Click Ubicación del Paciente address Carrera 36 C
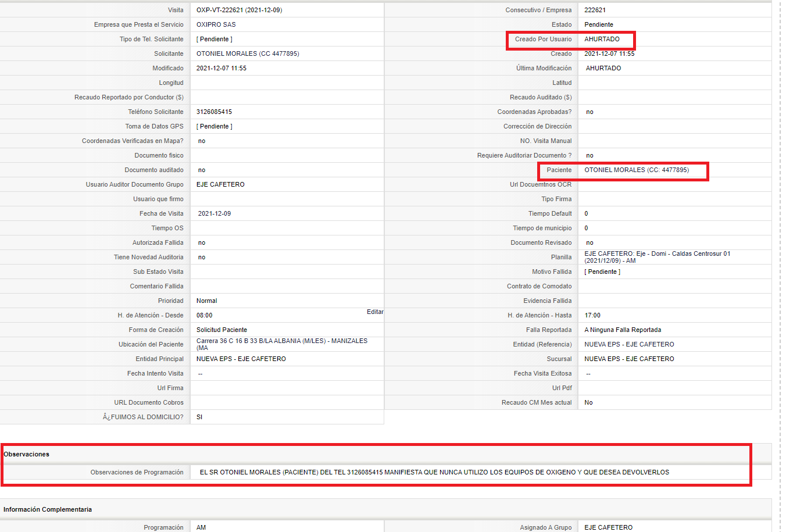Viewport: 786px width, 532px height. [282, 344]
